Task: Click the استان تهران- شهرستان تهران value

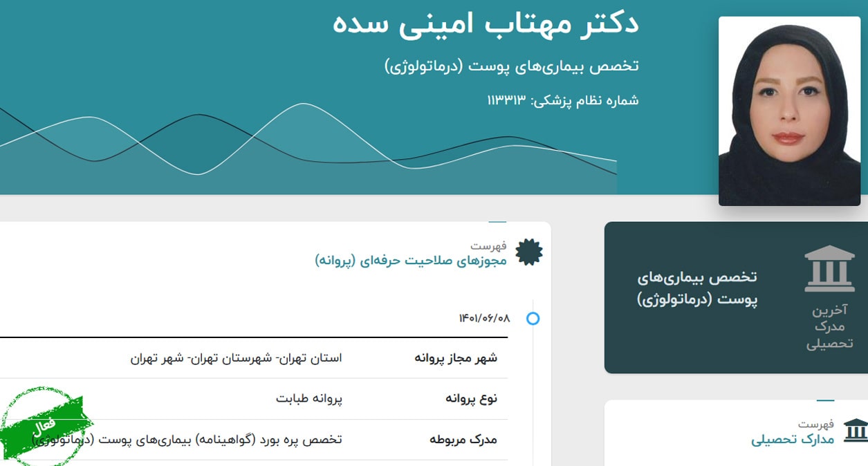Action: click(x=237, y=358)
